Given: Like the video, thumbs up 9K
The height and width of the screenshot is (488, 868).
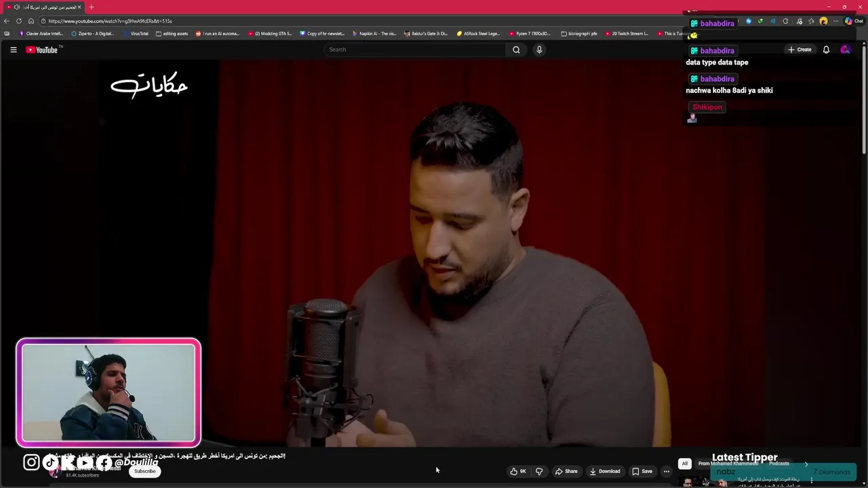Looking at the screenshot, I should pyautogui.click(x=519, y=471).
